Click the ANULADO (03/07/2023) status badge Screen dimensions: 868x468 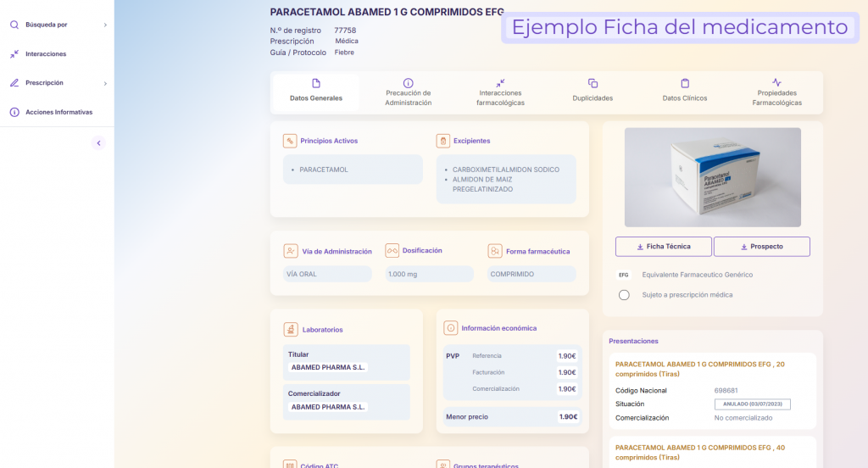(x=753, y=404)
